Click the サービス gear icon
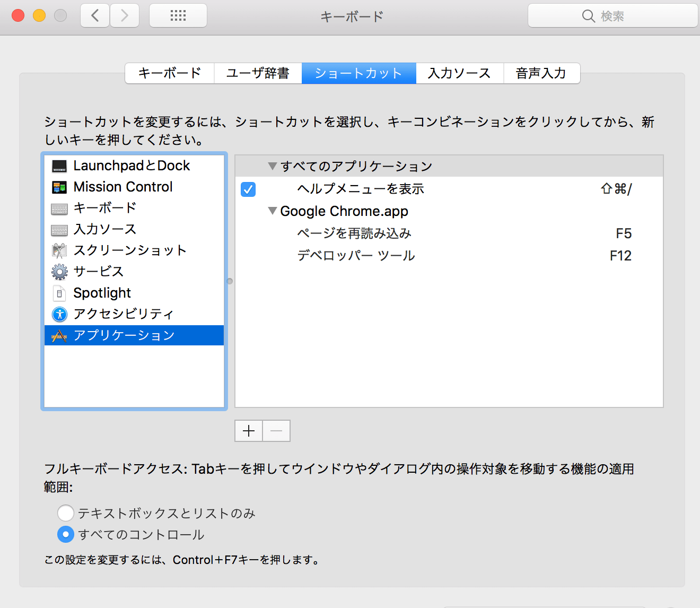This screenshot has height=608, width=700. coord(59,272)
